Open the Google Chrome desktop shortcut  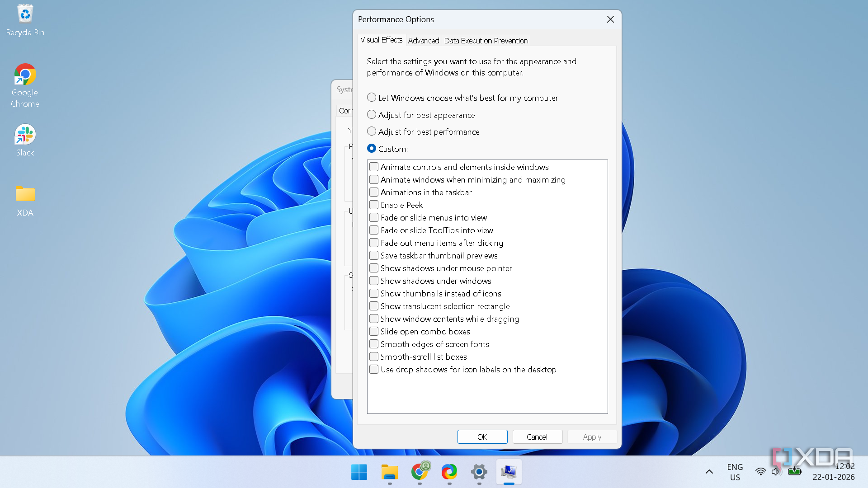pos(25,86)
